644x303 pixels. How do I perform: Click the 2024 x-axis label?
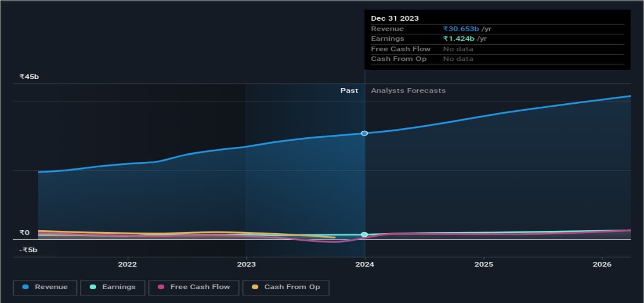[x=365, y=264]
